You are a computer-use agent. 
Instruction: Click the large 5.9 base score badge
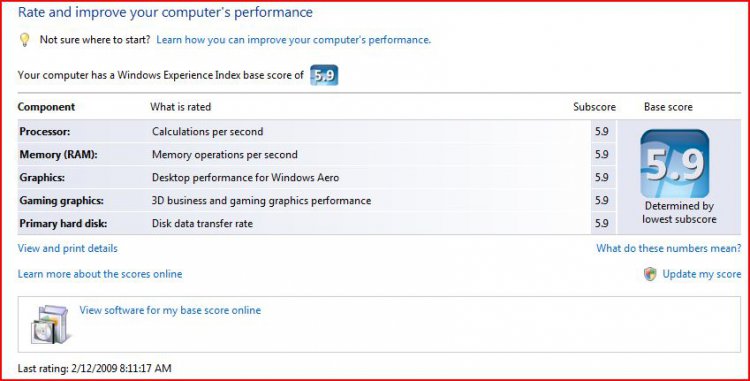(674, 163)
